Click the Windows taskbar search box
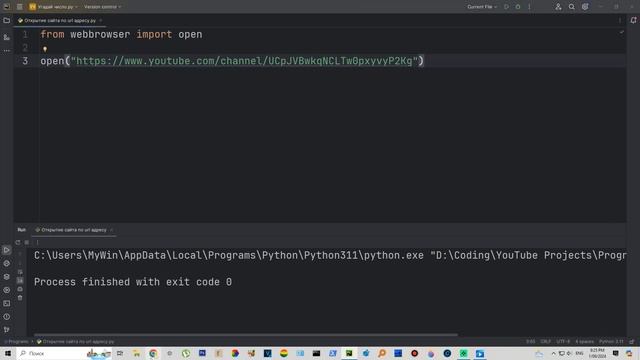The height and width of the screenshot is (360, 640). 63,353
